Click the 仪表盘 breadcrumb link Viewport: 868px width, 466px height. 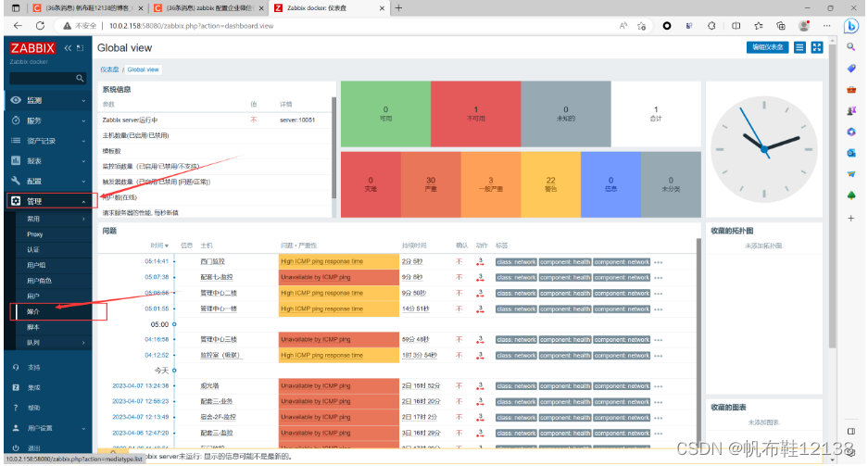pos(109,69)
